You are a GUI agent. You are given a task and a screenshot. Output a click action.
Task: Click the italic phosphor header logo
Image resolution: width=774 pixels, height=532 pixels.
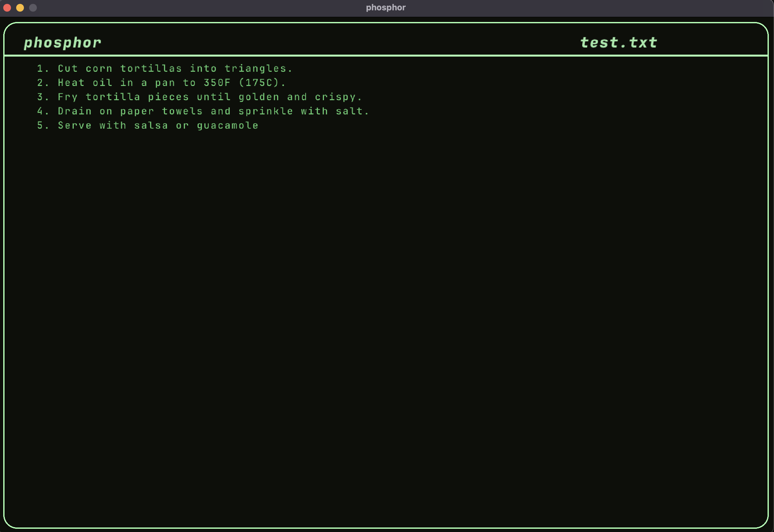pos(62,43)
